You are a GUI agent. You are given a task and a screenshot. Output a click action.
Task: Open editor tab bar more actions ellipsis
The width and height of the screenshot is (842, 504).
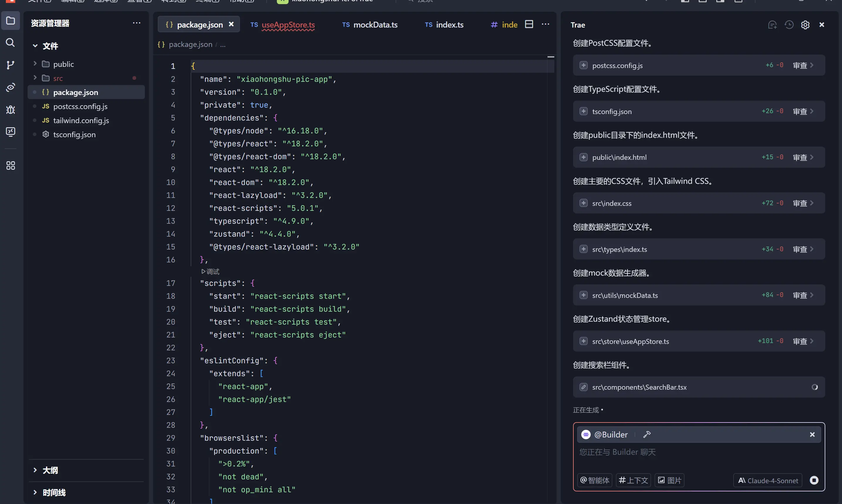545,24
